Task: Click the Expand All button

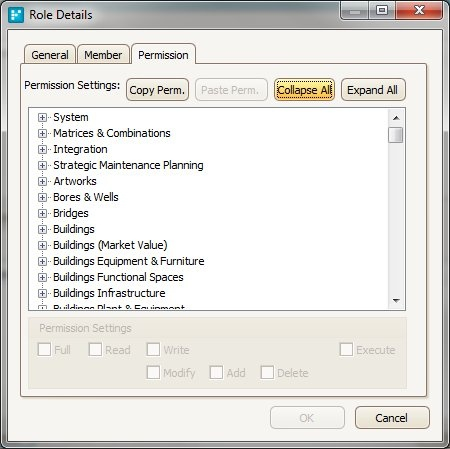Action: coord(373,90)
